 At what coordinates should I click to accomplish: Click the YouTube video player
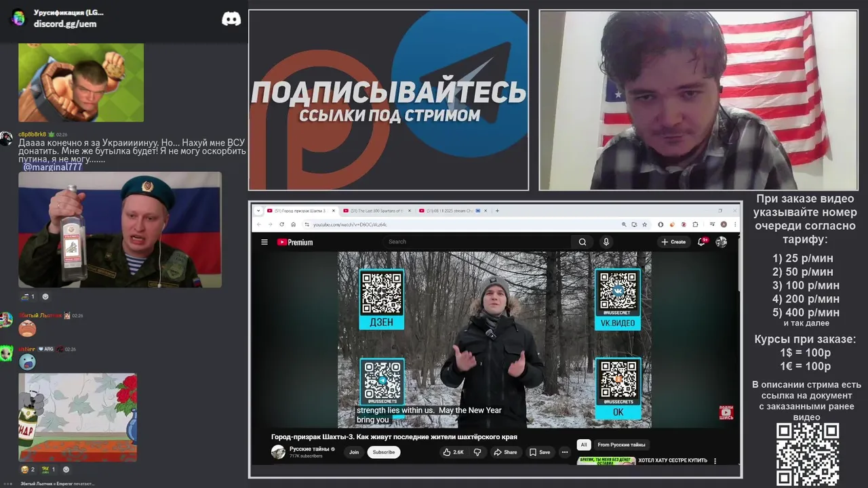coord(494,340)
